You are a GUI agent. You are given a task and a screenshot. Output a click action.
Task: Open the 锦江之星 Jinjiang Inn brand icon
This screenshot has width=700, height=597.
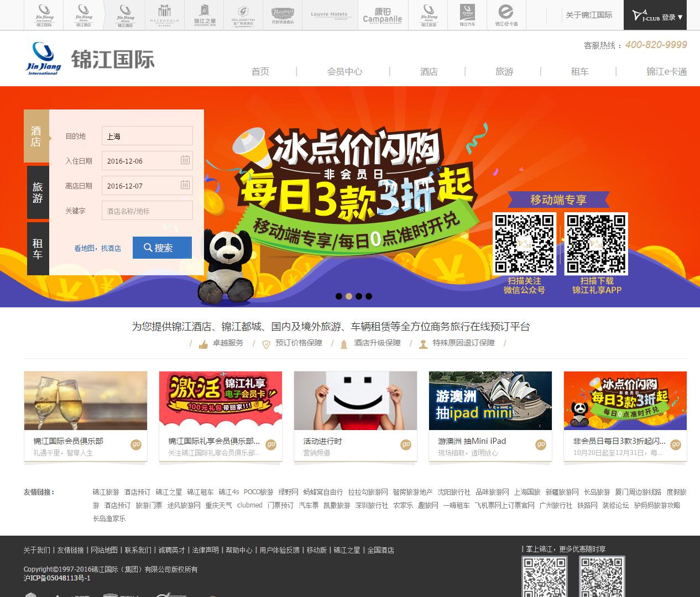point(205,15)
